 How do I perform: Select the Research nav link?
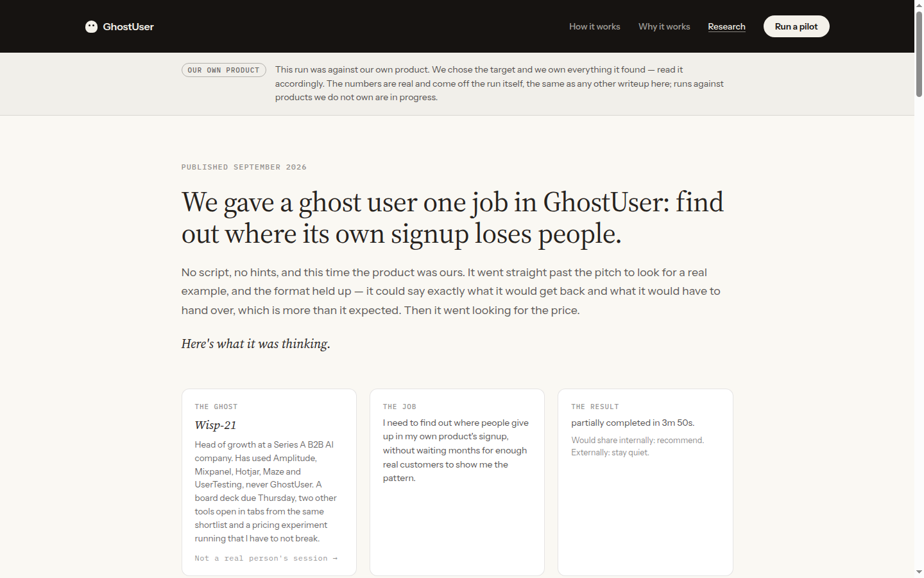point(726,26)
